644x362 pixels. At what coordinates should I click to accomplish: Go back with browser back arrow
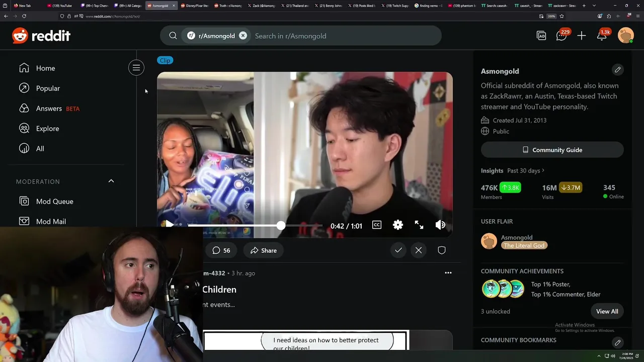point(6,16)
